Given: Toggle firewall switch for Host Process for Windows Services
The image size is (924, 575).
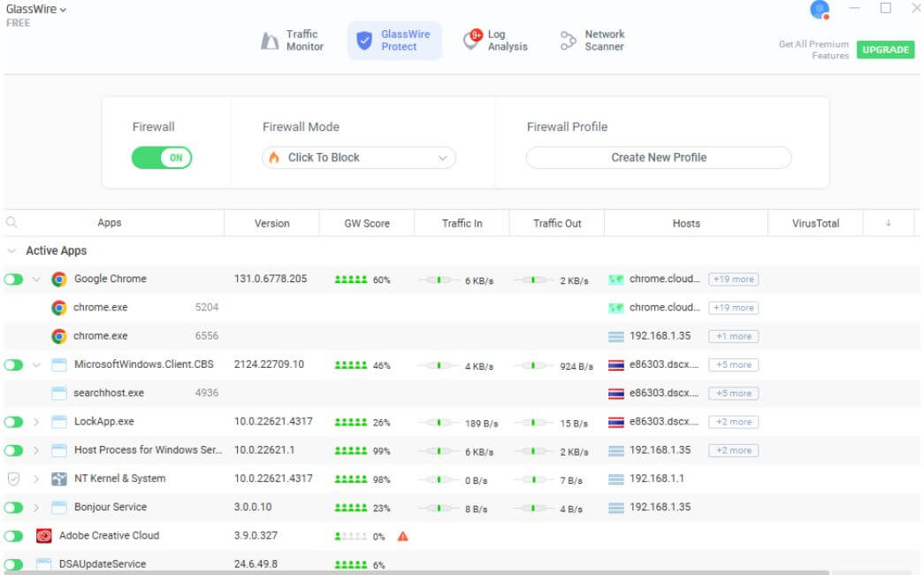Looking at the screenshot, I should (x=13, y=450).
